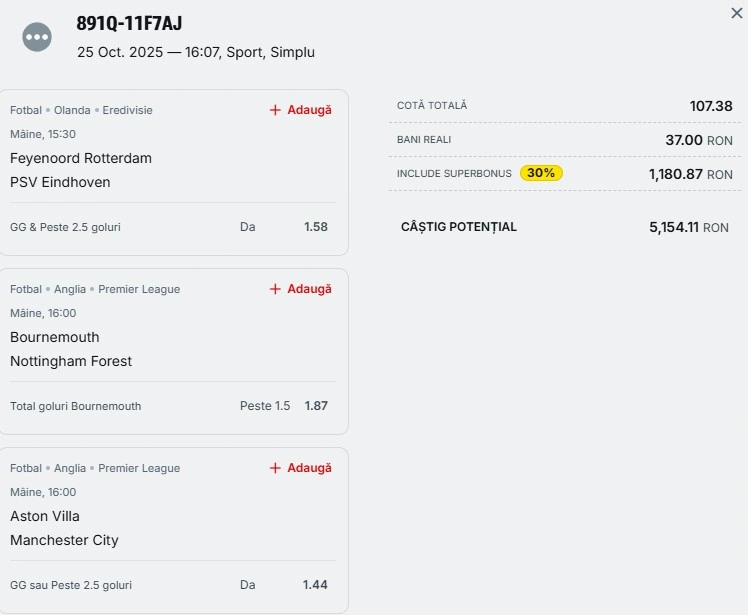The image size is (748, 615).
Task: Click the plus icon for Bournemouth match
Action: click(275, 289)
